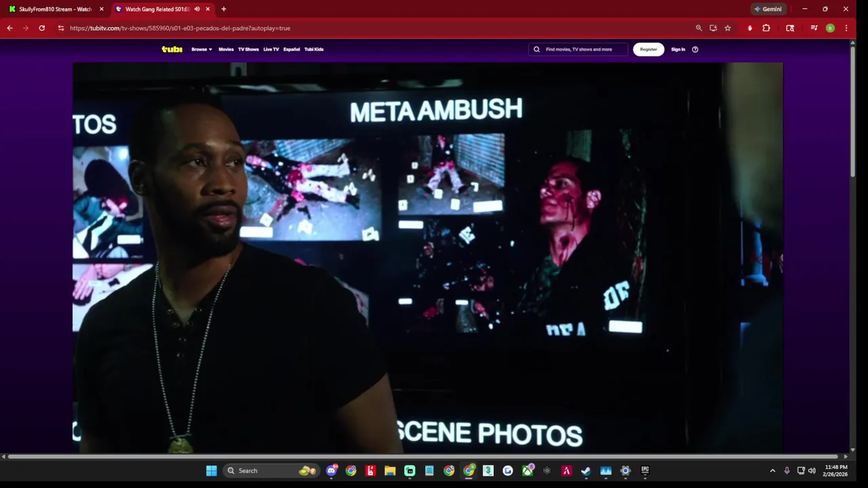Open the zoom magnifier in address bar
This screenshot has width=868, height=488.
click(698, 28)
